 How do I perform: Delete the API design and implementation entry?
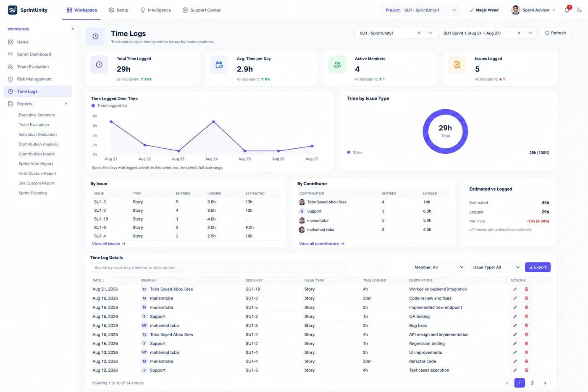point(526,334)
